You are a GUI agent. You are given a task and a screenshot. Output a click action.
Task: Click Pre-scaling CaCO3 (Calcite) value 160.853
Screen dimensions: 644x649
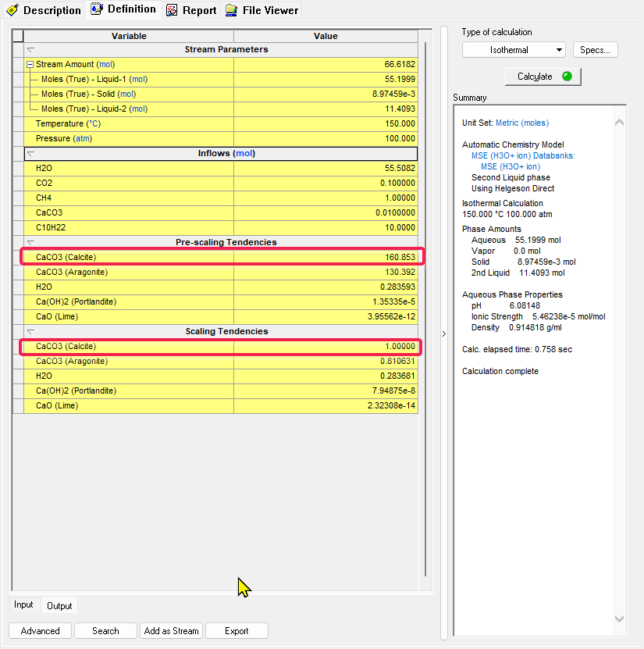click(x=326, y=257)
